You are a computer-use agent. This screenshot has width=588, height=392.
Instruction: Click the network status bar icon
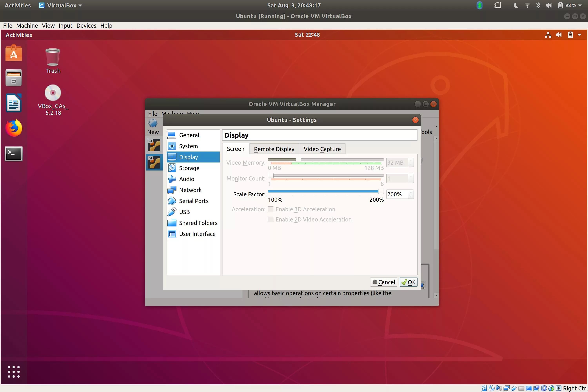(506, 388)
